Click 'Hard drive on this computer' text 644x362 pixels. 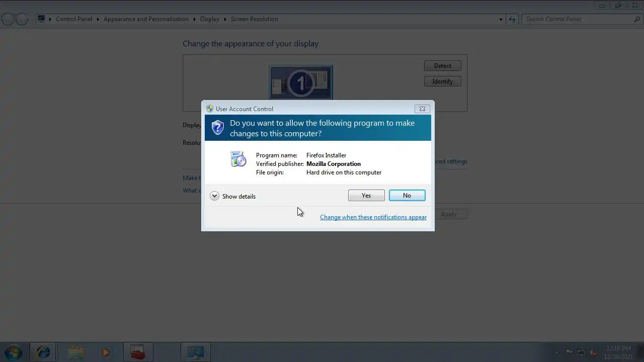point(344,172)
